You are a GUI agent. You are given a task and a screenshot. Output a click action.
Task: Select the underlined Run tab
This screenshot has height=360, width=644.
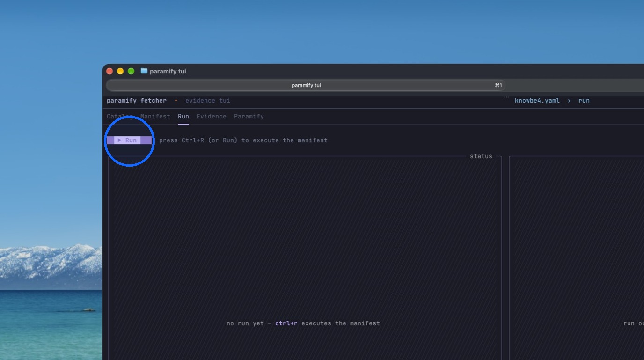tap(183, 117)
